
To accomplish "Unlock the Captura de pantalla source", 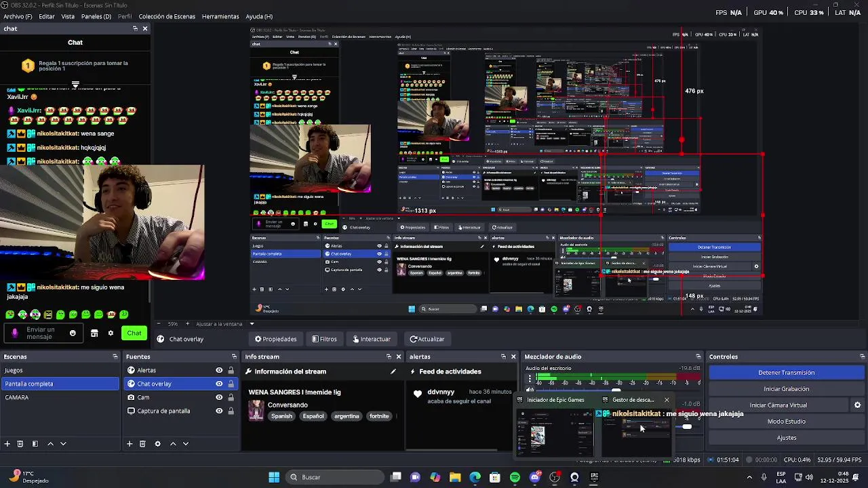I will click(x=231, y=411).
